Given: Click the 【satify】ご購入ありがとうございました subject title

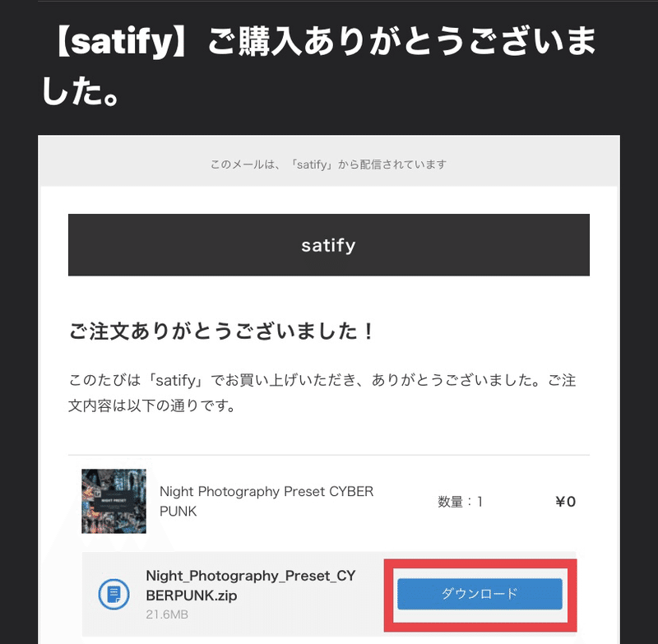Looking at the screenshot, I should 318,66.
